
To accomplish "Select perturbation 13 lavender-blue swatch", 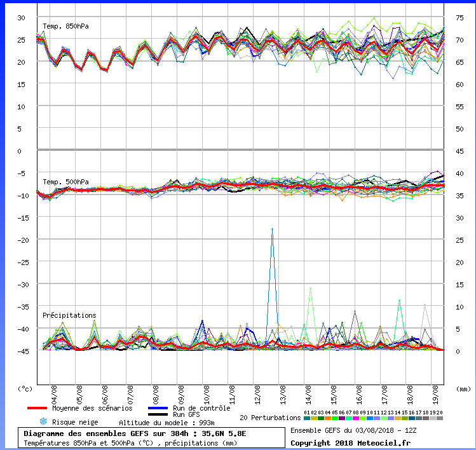I will point(391,418).
